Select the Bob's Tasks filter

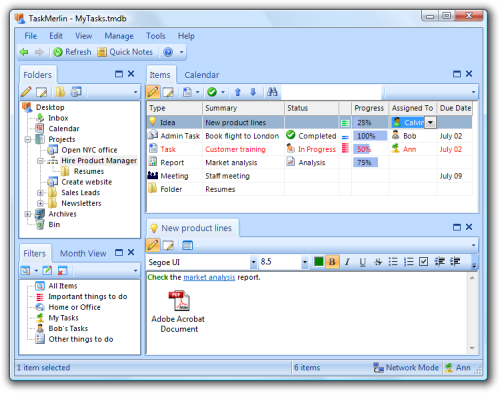pos(68,329)
